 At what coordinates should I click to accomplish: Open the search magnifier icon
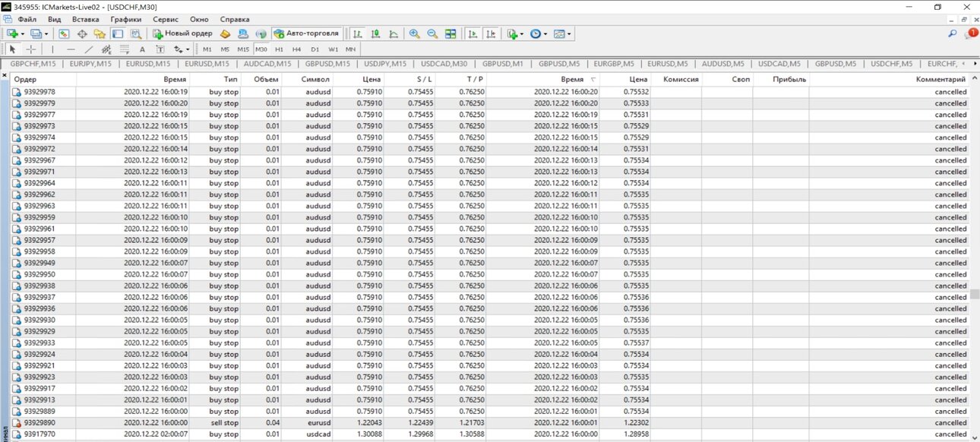point(953,33)
